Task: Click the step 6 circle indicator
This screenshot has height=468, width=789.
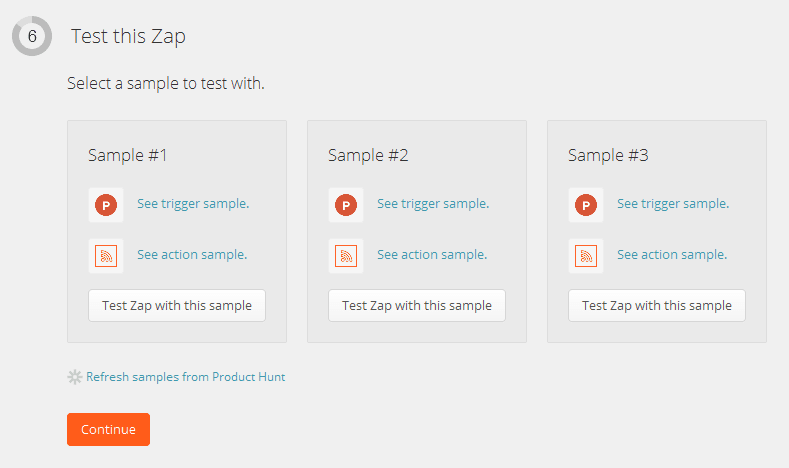Action: pos(32,36)
